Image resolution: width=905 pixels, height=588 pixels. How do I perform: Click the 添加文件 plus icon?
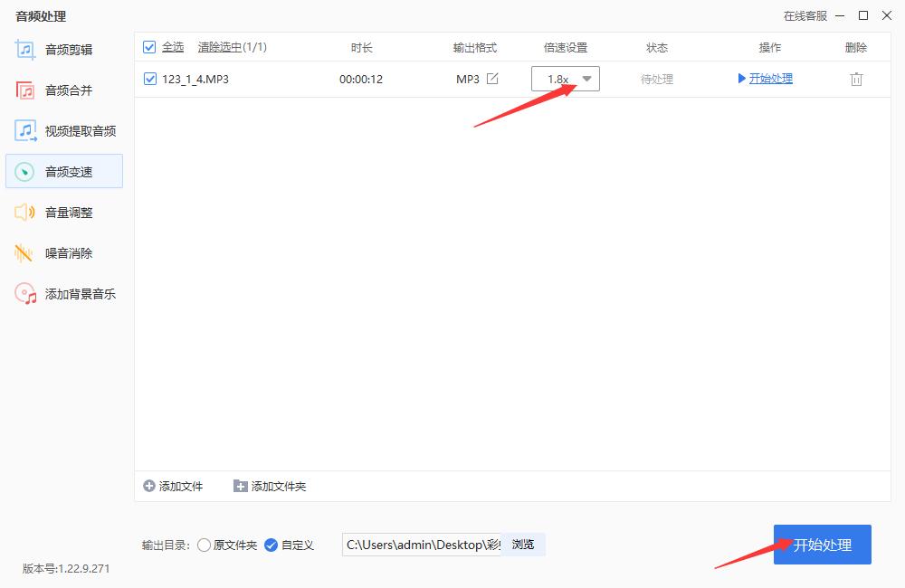point(148,485)
